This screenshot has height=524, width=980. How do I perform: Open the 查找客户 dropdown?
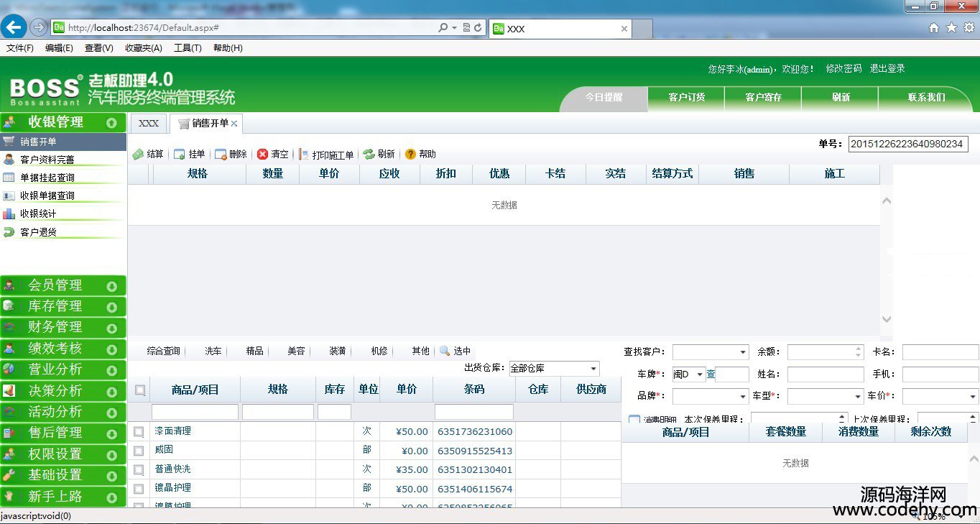click(743, 352)
